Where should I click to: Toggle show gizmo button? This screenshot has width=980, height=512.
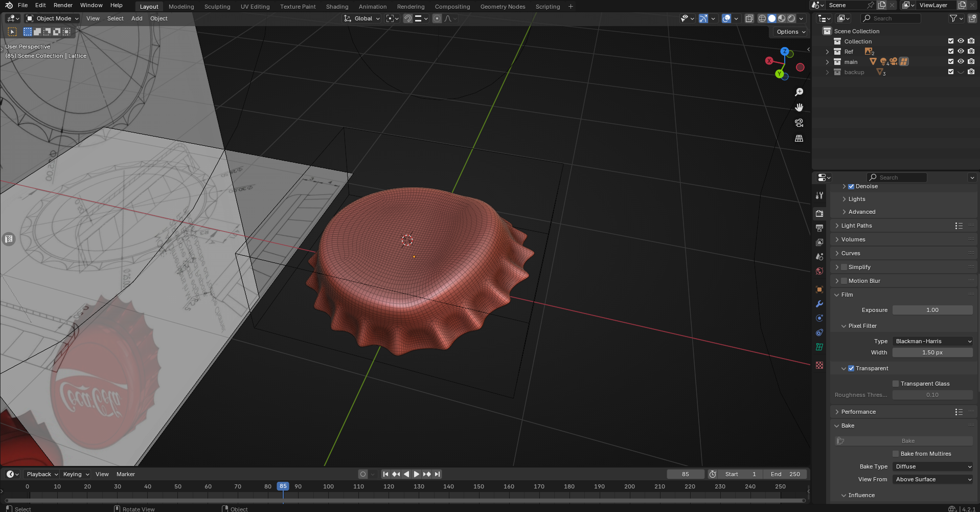[x=703, y=18]
